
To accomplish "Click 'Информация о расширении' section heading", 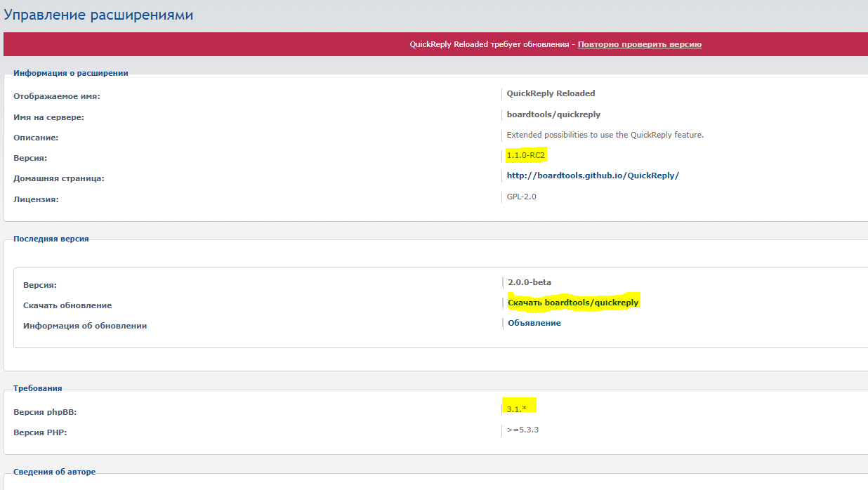I will (71, 73).
